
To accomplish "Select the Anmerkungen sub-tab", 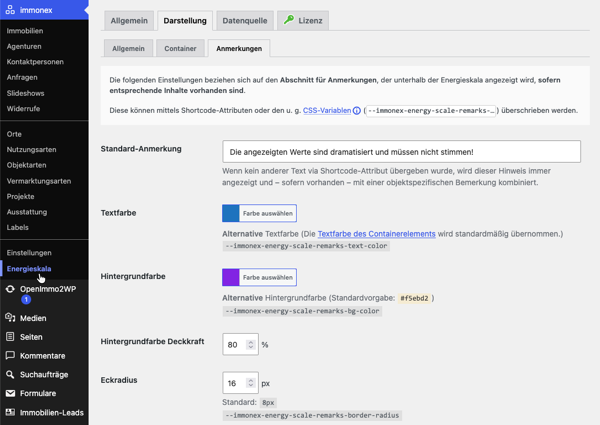I will click(239, 49).
